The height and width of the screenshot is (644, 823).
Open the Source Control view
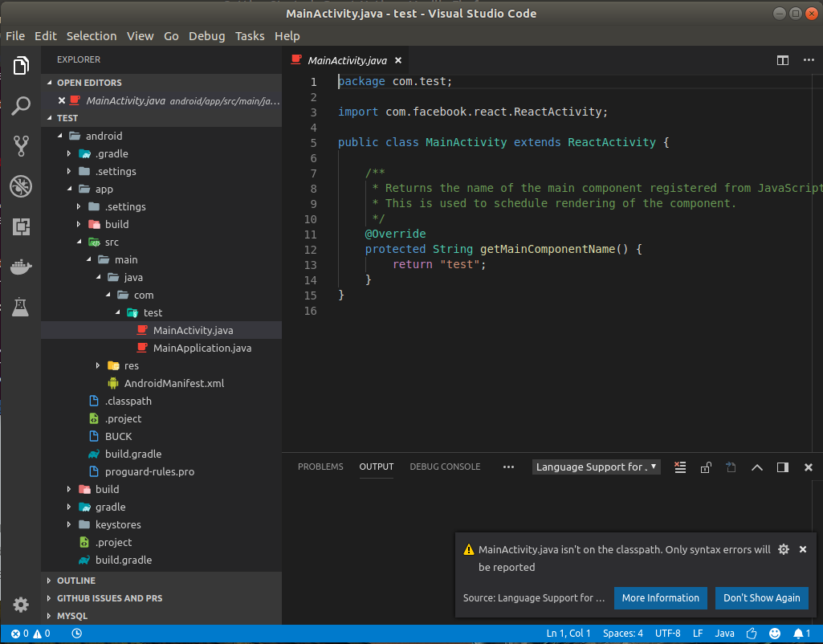click(x=21, y=145)
